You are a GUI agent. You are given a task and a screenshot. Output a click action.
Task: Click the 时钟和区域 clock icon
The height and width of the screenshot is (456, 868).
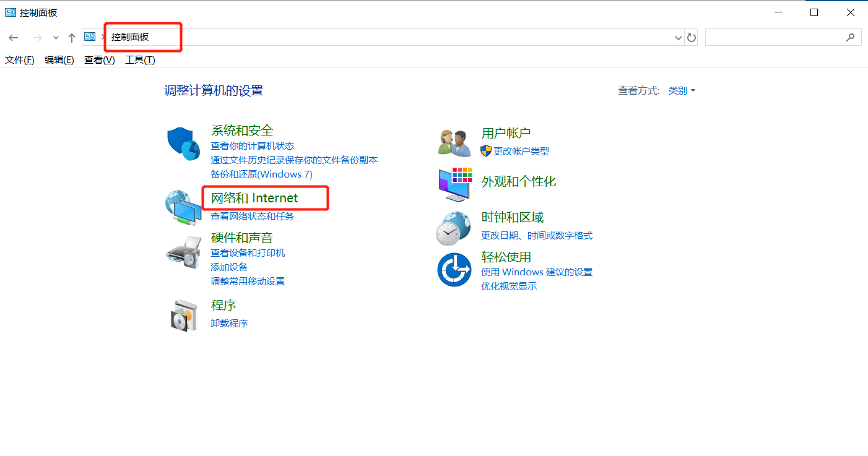454,226
